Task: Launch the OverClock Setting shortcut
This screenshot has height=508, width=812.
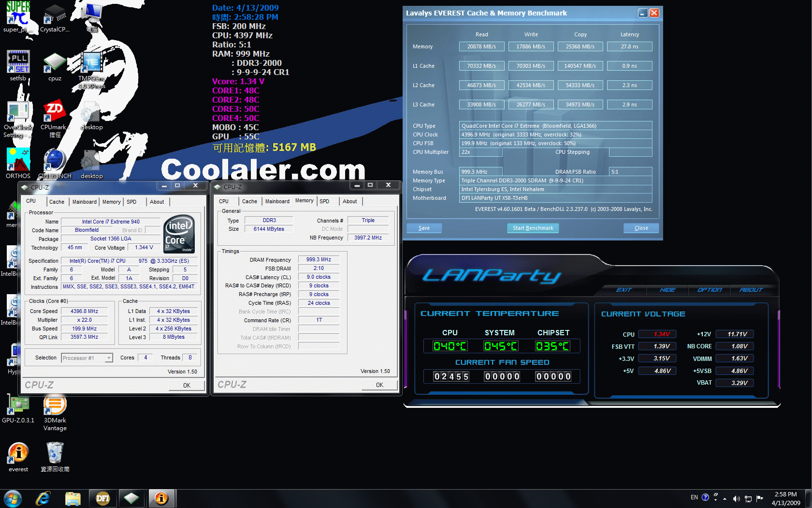Action: coord(18,119)
